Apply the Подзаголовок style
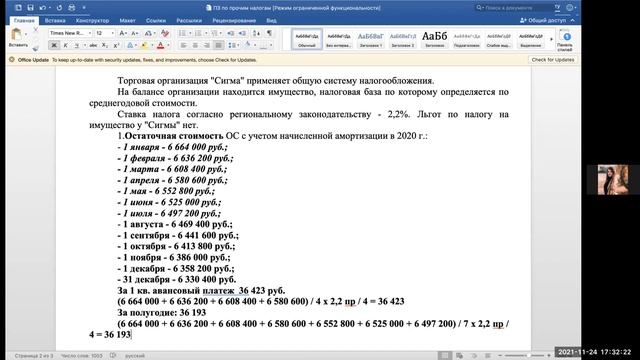 coord(467,40)
